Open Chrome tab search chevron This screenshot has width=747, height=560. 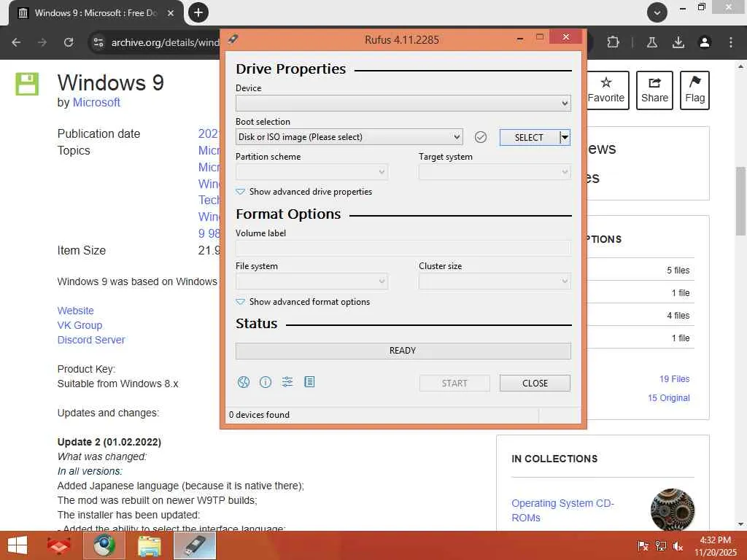(x=657, y=12)
